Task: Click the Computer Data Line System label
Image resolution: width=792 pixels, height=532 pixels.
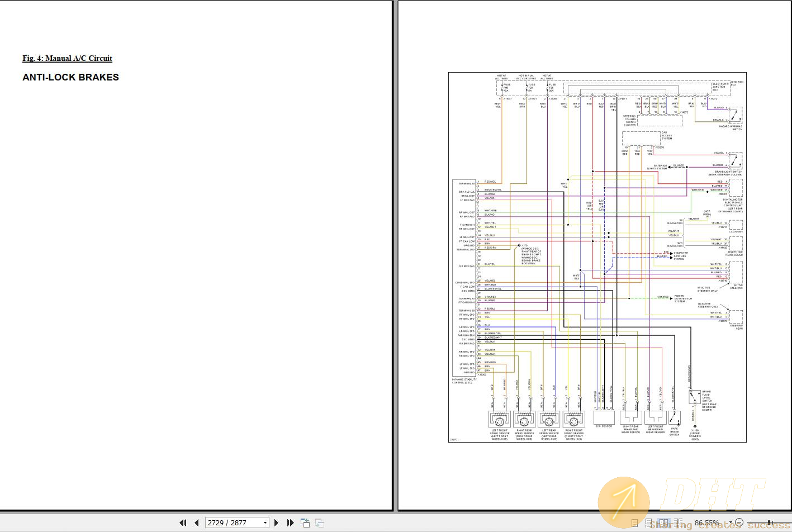Action: 681,256
